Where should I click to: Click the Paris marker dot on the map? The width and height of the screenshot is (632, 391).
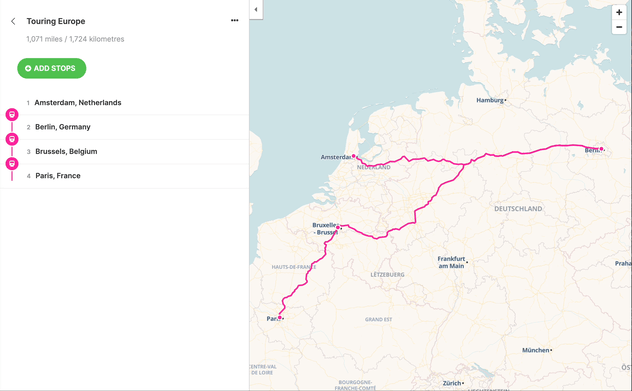click(280, 318)
